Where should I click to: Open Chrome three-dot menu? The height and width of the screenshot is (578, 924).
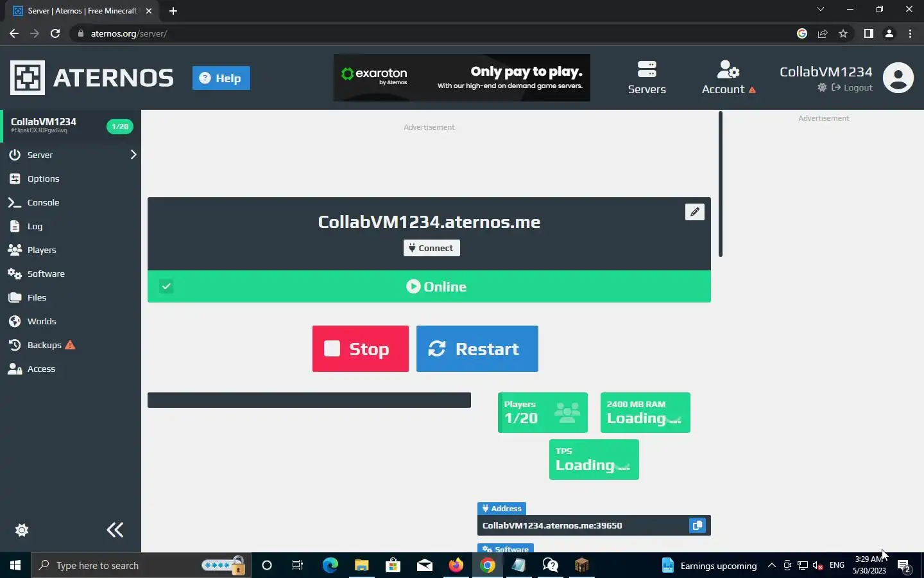[x=910, y=33]
